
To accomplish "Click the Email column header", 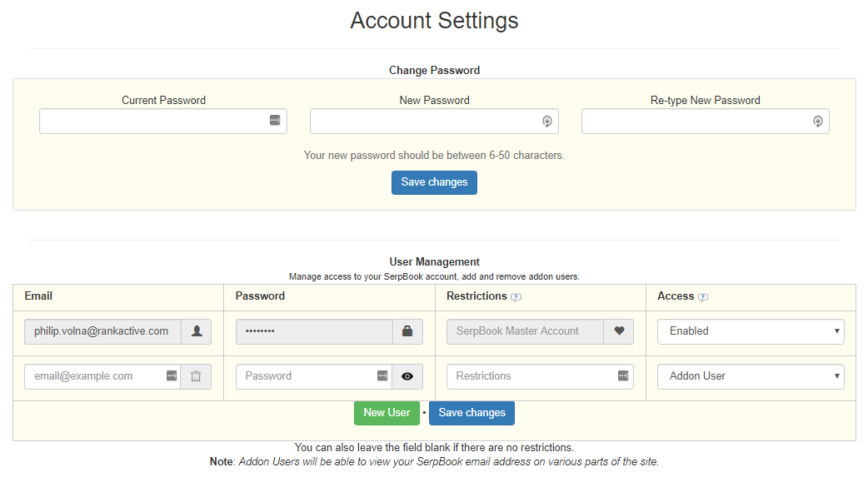I will pos(38,296).
